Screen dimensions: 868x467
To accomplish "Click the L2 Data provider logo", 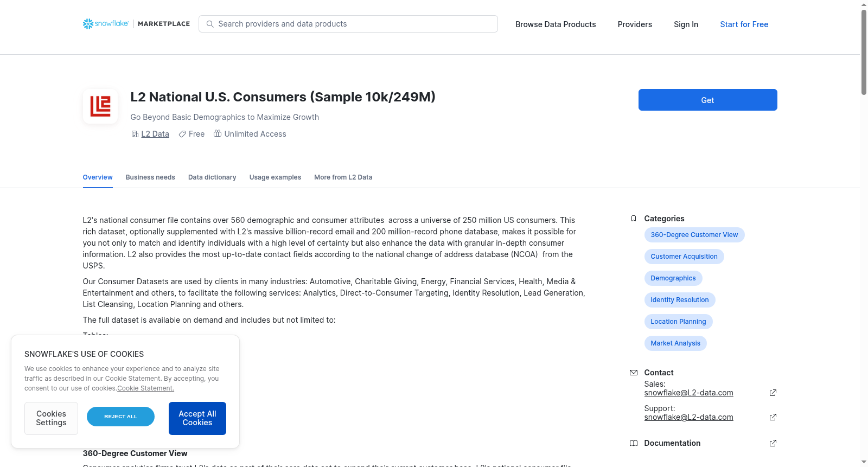I will pyautogui.click(x=100, y=106).
